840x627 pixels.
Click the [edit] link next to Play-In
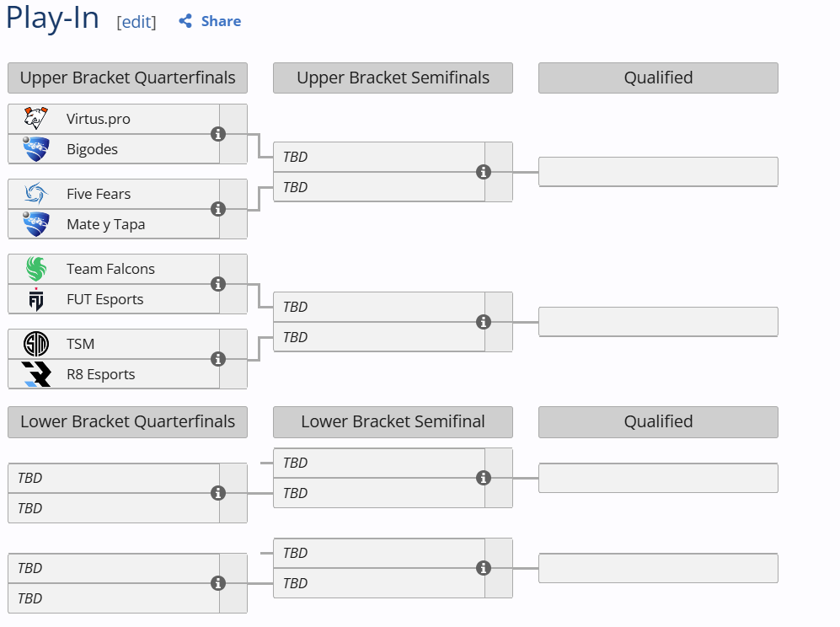136,22
